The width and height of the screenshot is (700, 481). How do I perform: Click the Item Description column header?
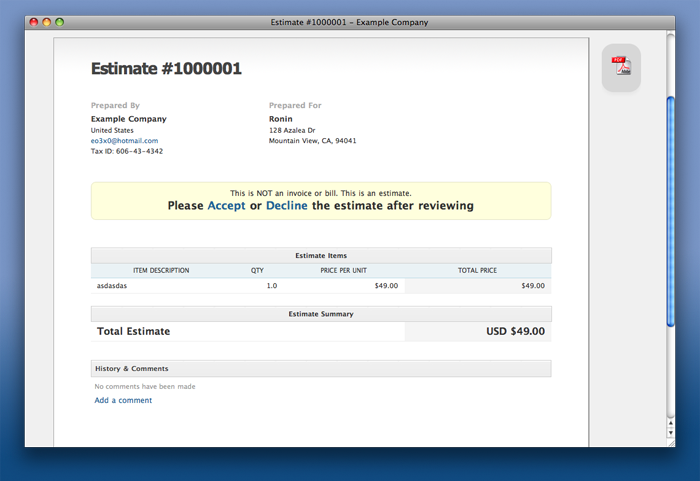point(160,271)
